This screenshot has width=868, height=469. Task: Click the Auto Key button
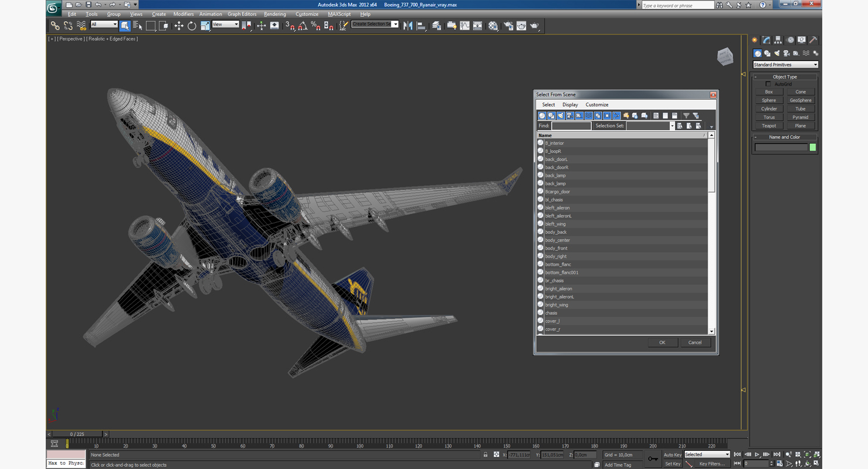click(672, 455)
